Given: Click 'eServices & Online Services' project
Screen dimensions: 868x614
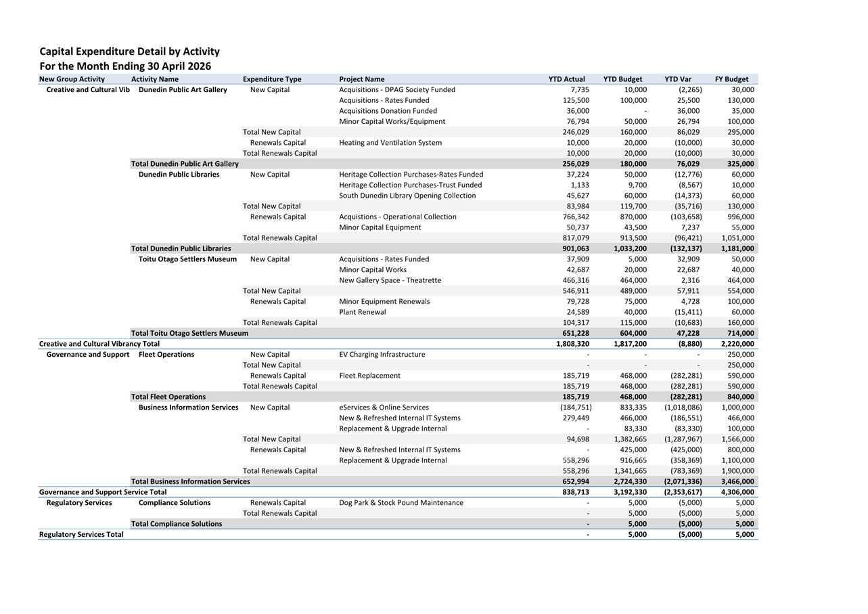Looking at the screenshot, I should (x=384, y=408).
